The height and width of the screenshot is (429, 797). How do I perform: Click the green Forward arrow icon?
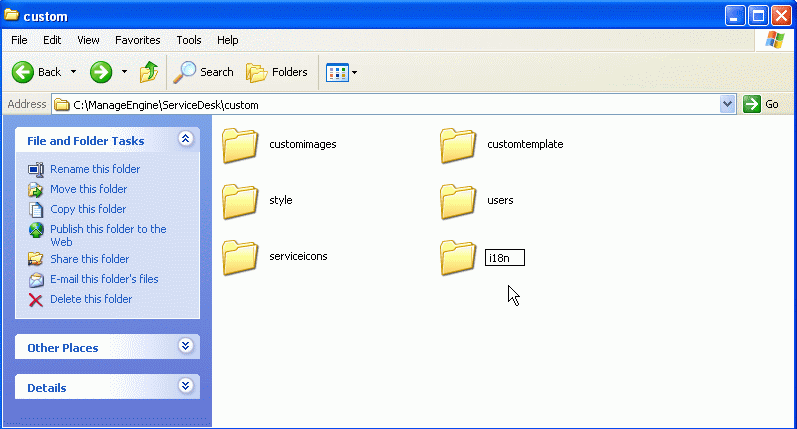(x=101, y=72)
